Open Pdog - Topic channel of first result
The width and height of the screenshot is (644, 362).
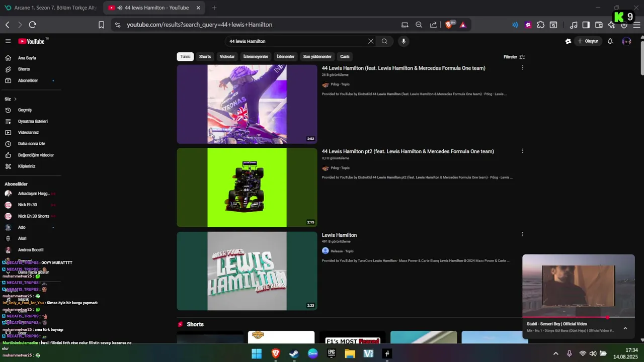[x=340, y=84]
